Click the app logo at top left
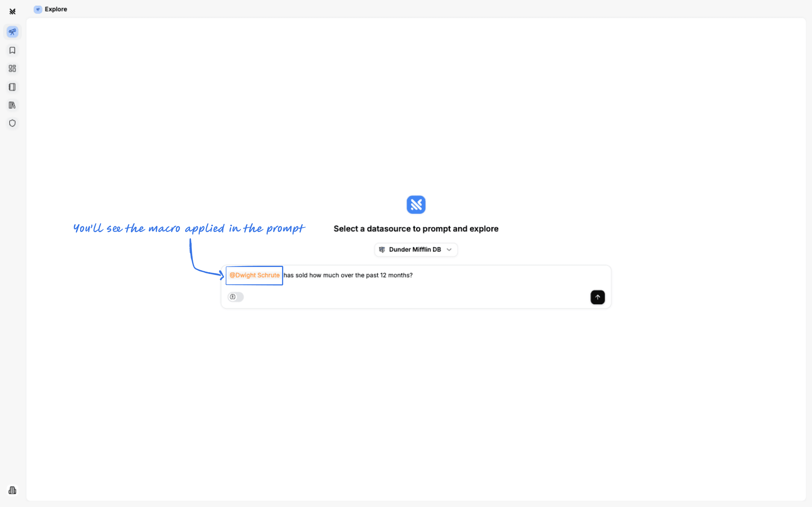This screenshot has width=812, height=507. tap(12, 11)
